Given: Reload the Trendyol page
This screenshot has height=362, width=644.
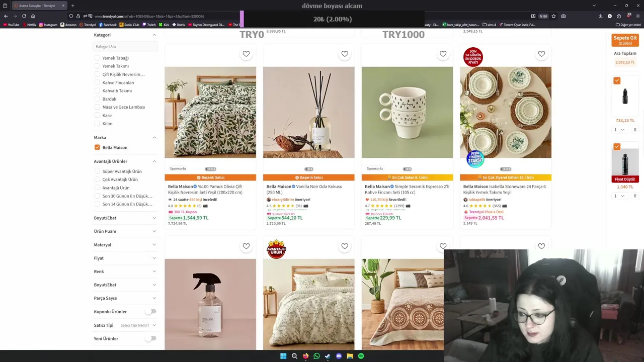Looking at the screenshot, I should [x=24, y=16].
